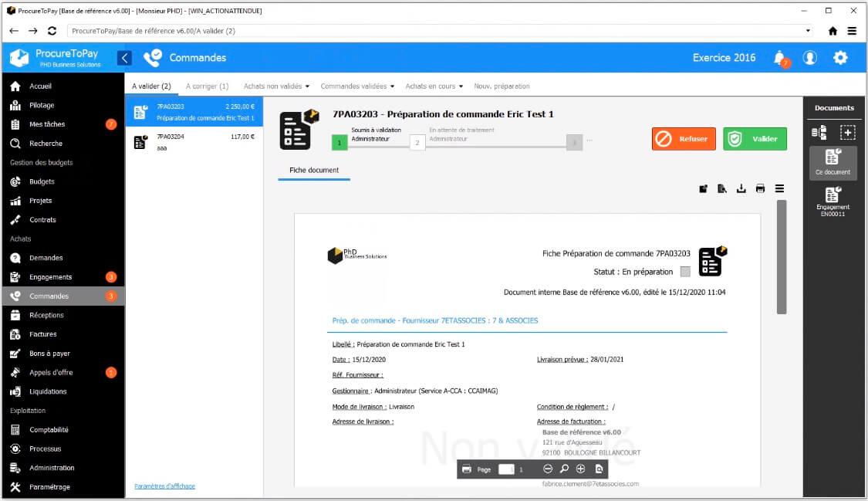
Task: Click the zoom out minus icon
Action: (x=548, y=469)
